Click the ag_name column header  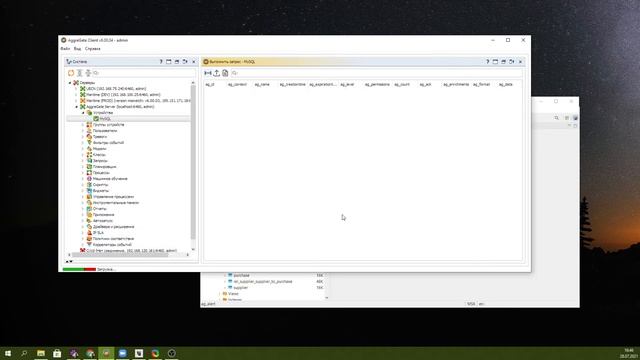click(262, 84)
